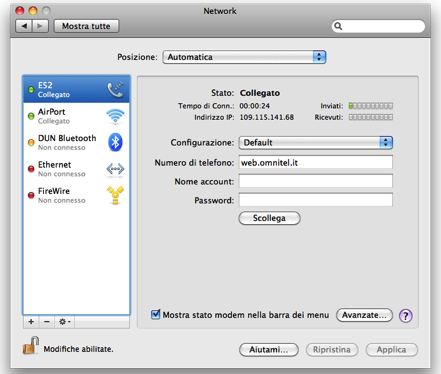Click the Applica button
This screenshot has width=441, height=374.
391,350
